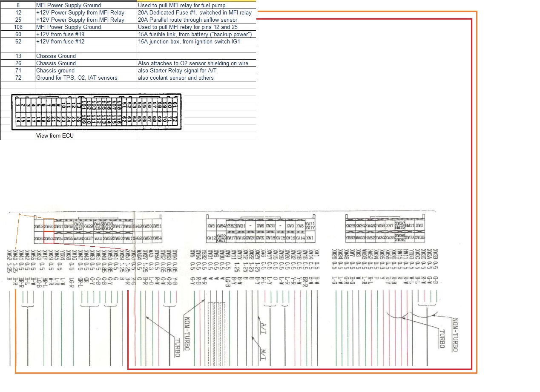Select the '15A junction box, from ignition switch IG1' cell
Viewport: 540px width, 392px height.
(196, 41)
